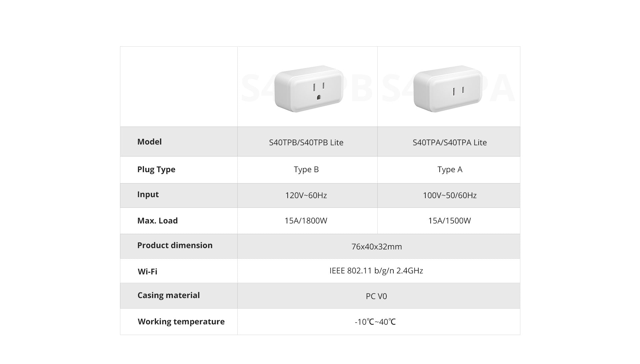The height and width of the screenshot is (364, 640).
Task: Click the S40TPA two-prong plug image
Action: pyautogui.click(x=448, y=89)
